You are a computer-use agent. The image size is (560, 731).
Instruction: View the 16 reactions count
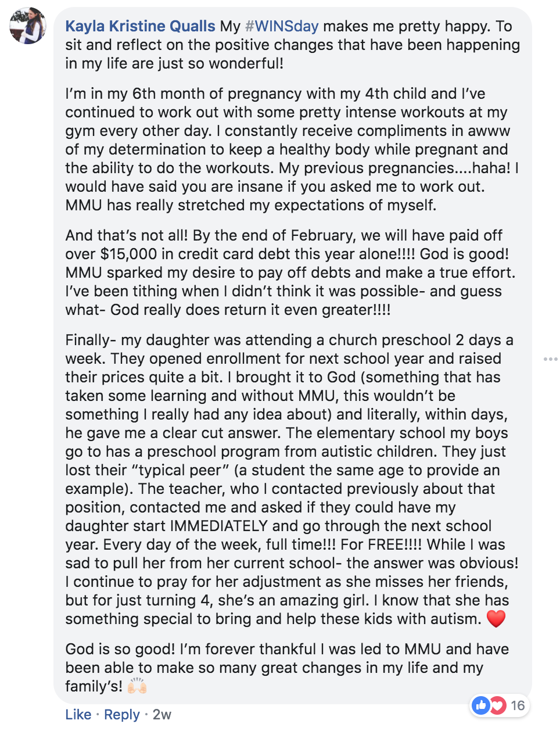tap(518, 705)
